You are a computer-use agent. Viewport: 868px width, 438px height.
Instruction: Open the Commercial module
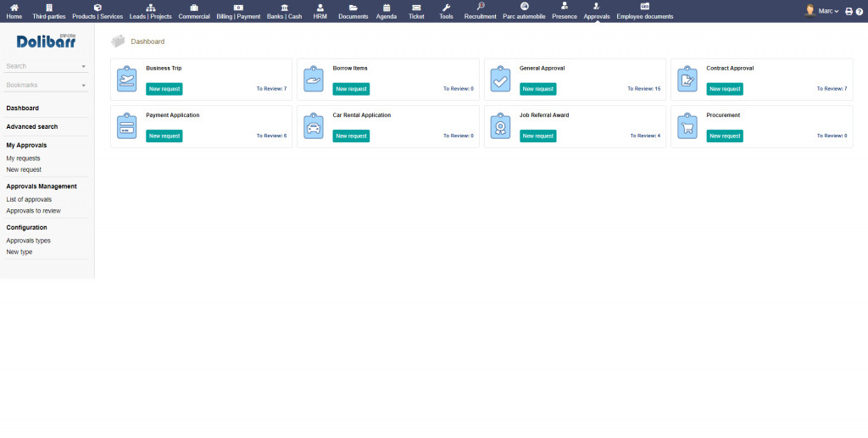(x=194, y=11)
